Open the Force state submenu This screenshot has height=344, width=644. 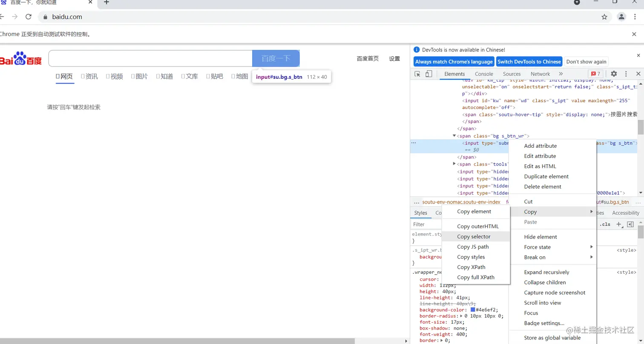coord(553,247)
